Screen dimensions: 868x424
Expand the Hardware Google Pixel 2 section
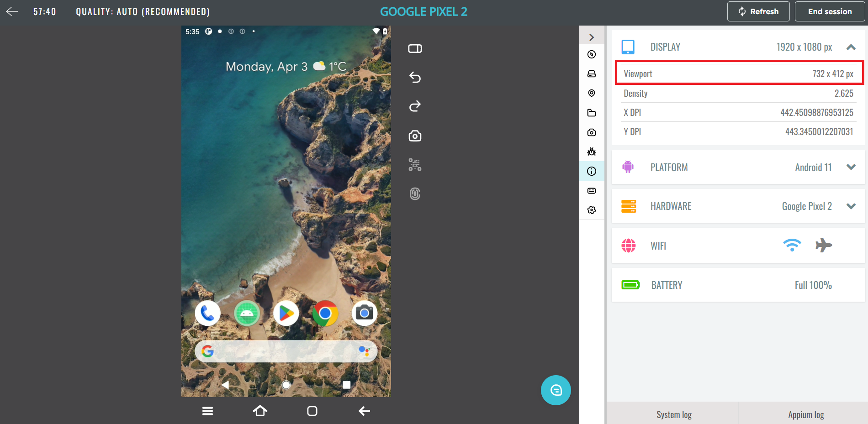point(851,206)
